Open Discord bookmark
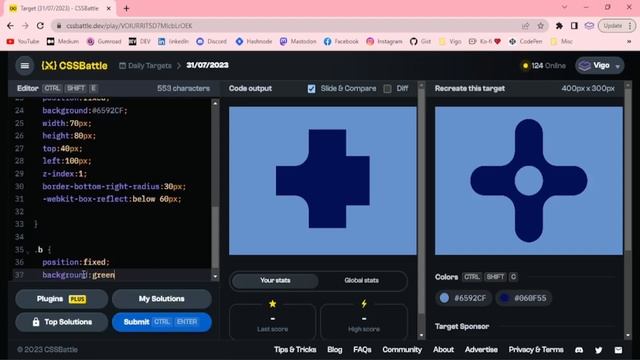The width and height of the screenshot is (640, 360). coord(211,42)
